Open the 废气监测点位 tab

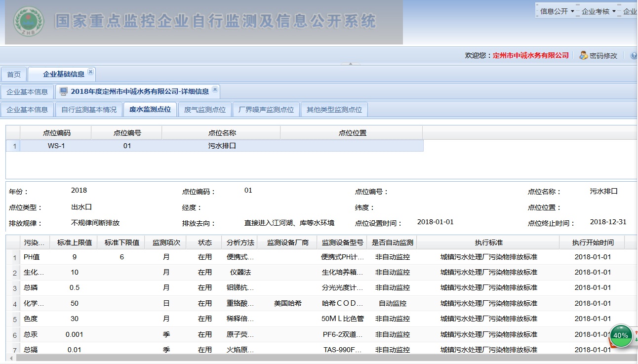(204, 110)
